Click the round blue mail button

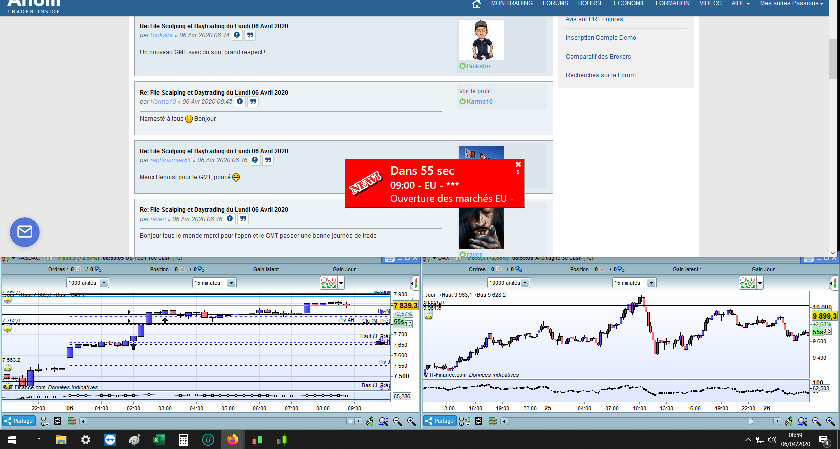[x=25, y=231]
